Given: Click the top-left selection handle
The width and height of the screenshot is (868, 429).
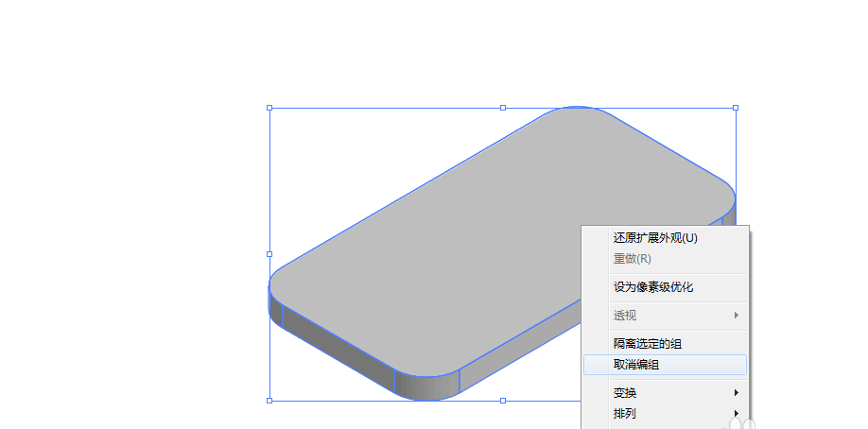Looking at the screenshot, I should [269, 108].
